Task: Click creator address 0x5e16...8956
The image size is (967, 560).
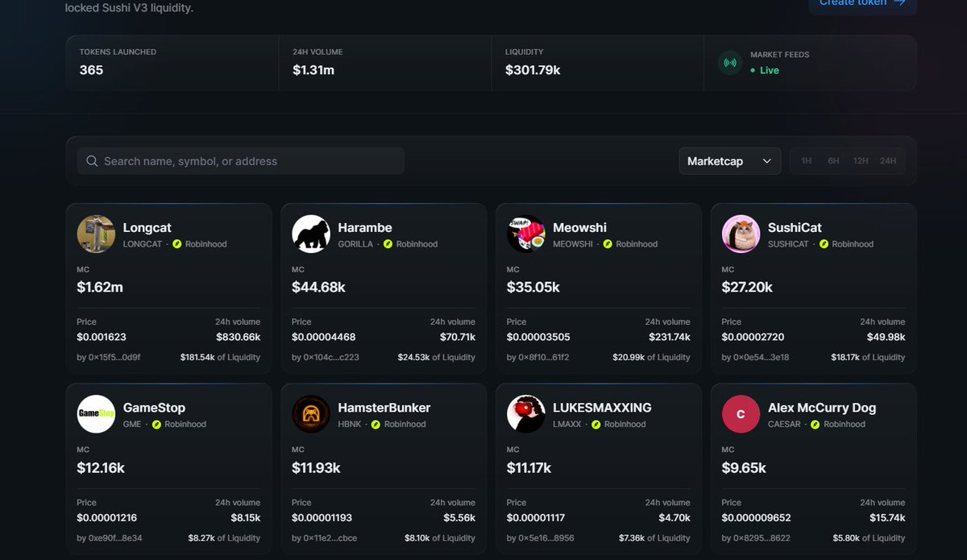Action: 546,537
